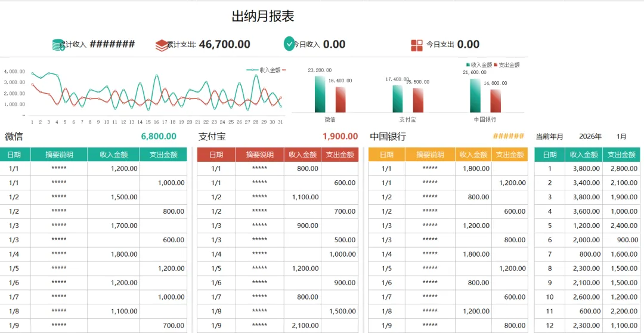Click the 收入金额 header of the red 支付宝 table
This screenshot has width=644, height=333.
(x=303, y=155)
